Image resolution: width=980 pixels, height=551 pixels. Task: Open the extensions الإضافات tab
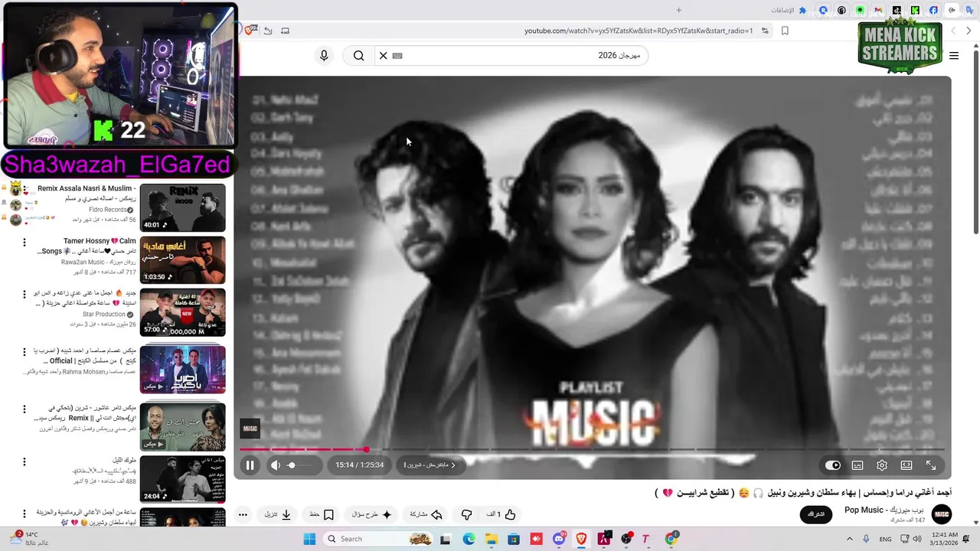(789, 10)
